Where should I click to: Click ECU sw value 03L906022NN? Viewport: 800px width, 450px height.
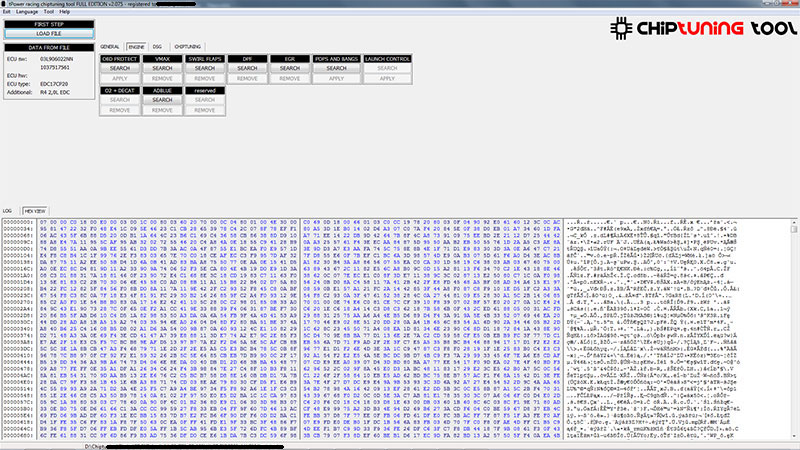tap(57, 59)
